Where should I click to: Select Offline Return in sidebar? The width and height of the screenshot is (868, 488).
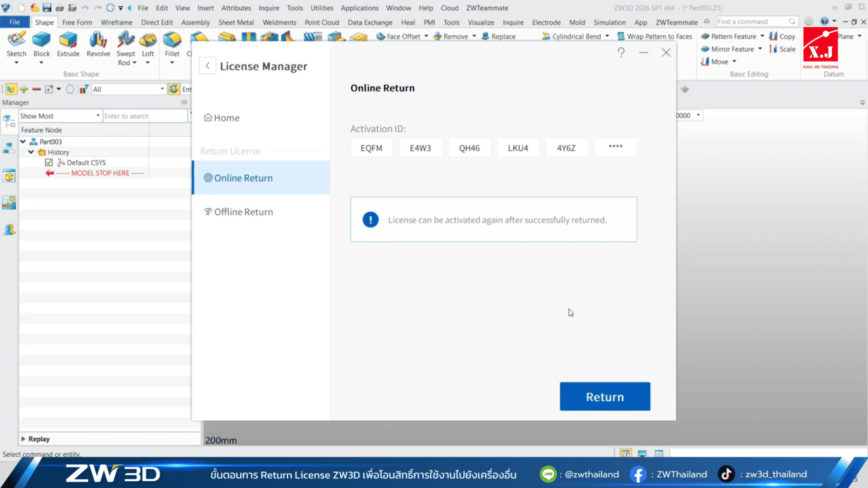(243, 212)
